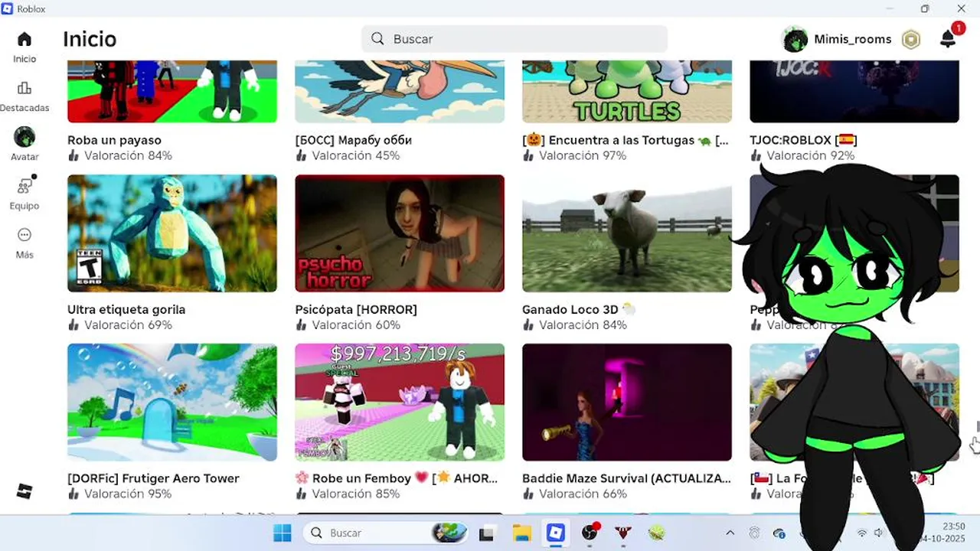
Task: Click the cloud info tray icon
Action: [779, 533]
